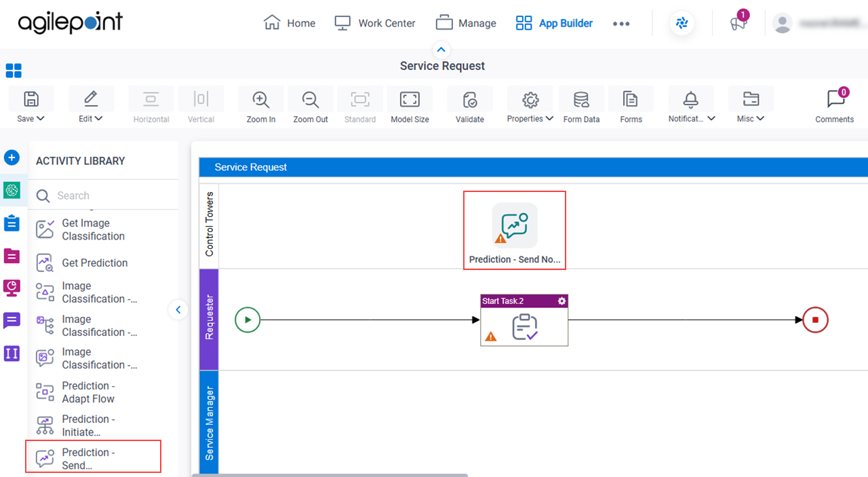The image size is (868, 477).
Task: Select the purple chat category icon
Action: (12, 321)
